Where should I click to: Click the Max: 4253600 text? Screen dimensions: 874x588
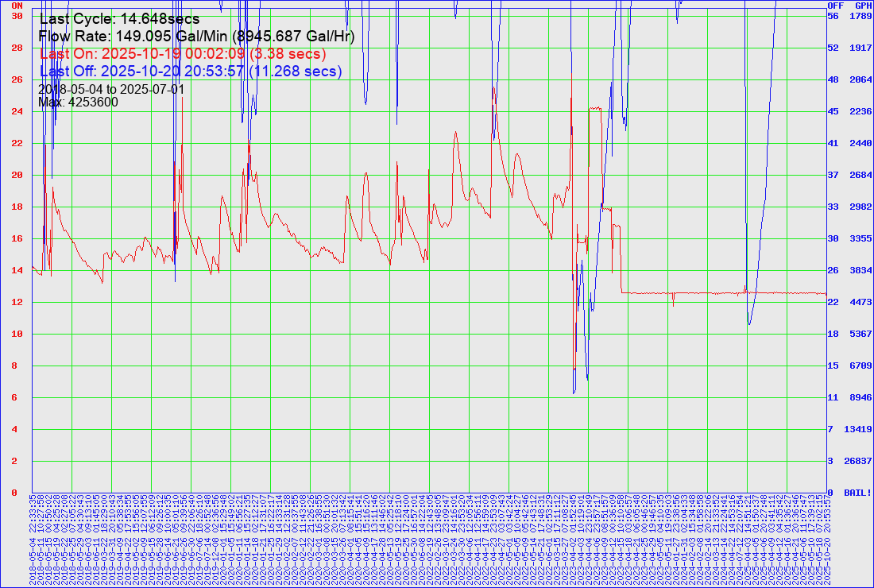click(79, 102)
